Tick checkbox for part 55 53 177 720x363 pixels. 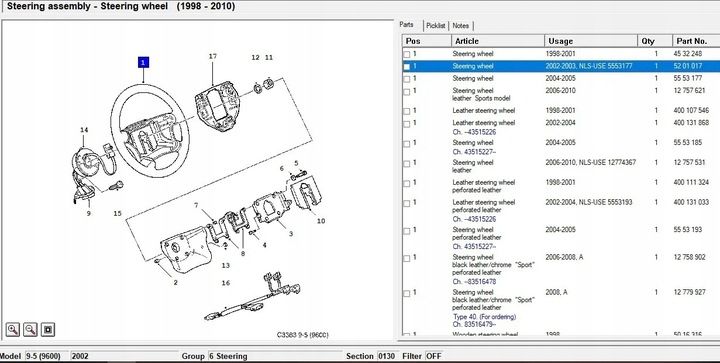pos(407,79)
